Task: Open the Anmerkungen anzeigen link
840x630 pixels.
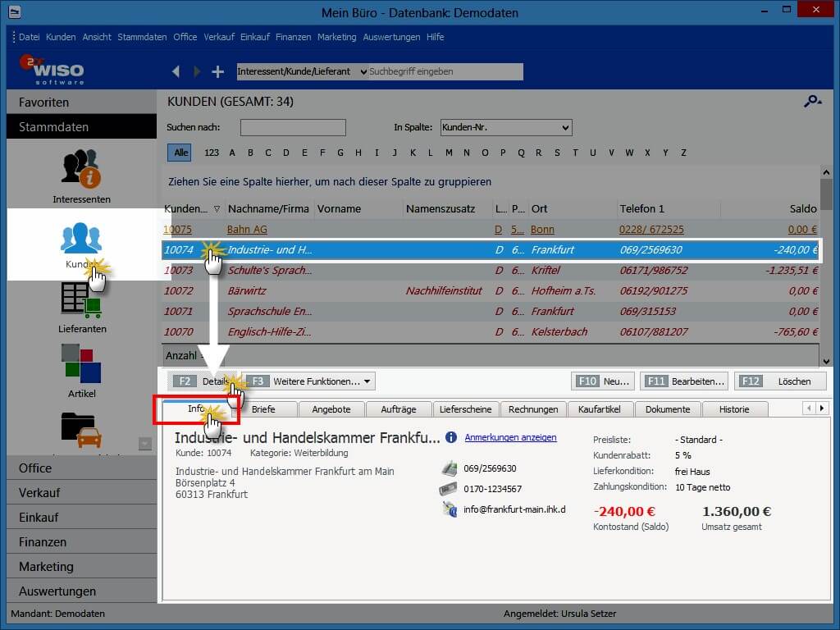Action: click(510, 437)
